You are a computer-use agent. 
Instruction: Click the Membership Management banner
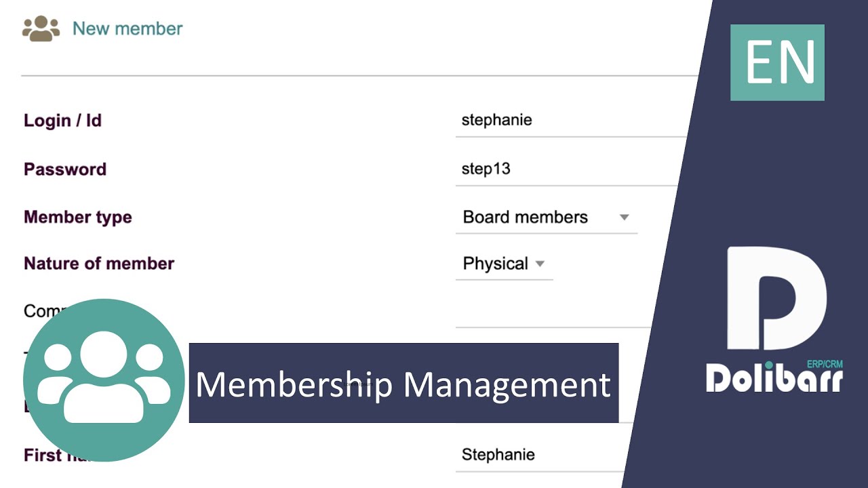403,384
